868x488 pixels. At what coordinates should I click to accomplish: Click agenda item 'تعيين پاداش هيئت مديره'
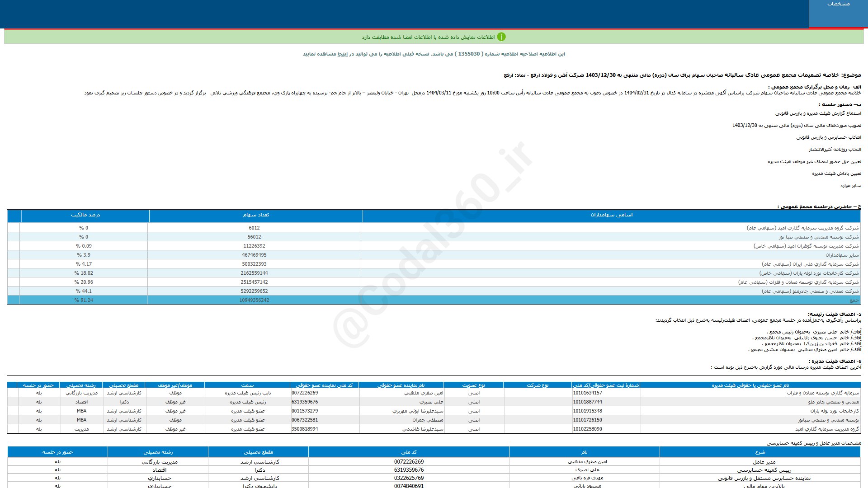click(836, 174)
